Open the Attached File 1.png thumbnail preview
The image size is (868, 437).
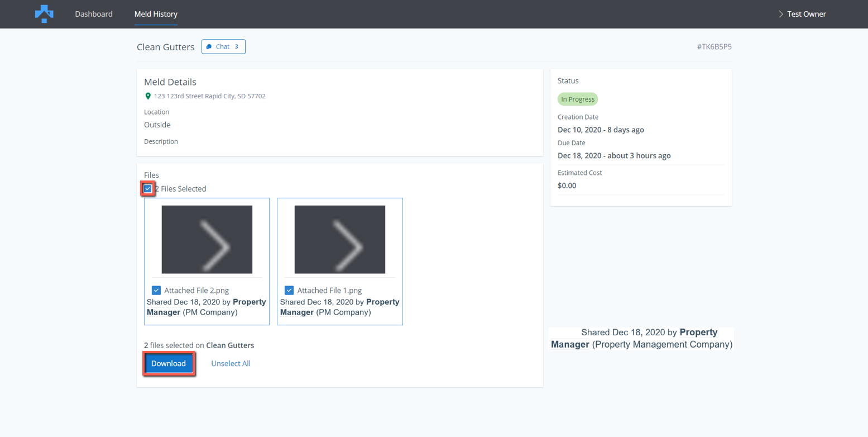coord(339,240)
